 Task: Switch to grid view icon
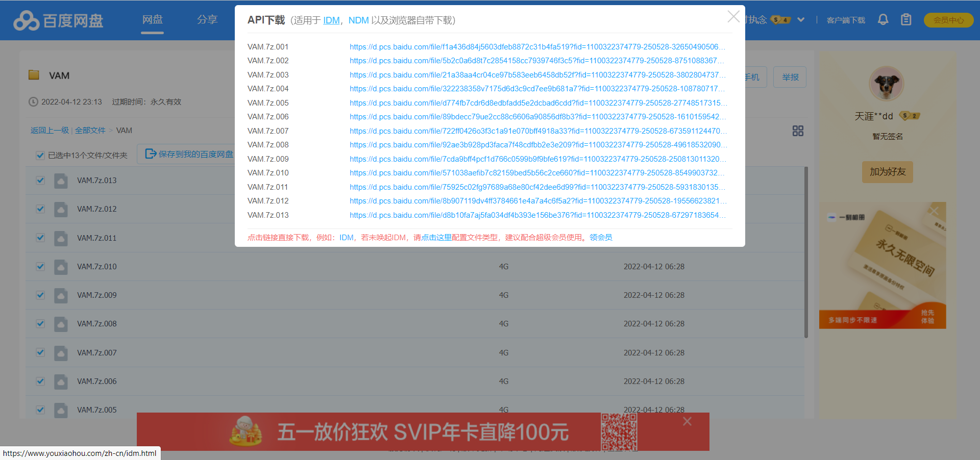(798, 131)
